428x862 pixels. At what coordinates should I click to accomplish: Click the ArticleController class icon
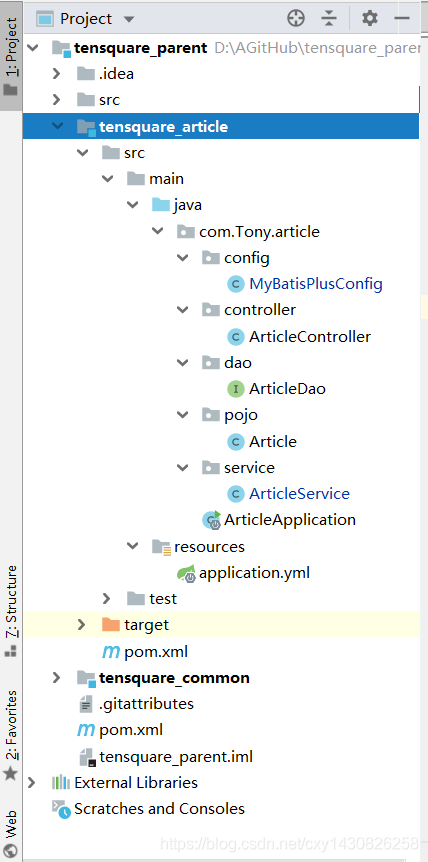pyautogui.click(x=236, y=336)
